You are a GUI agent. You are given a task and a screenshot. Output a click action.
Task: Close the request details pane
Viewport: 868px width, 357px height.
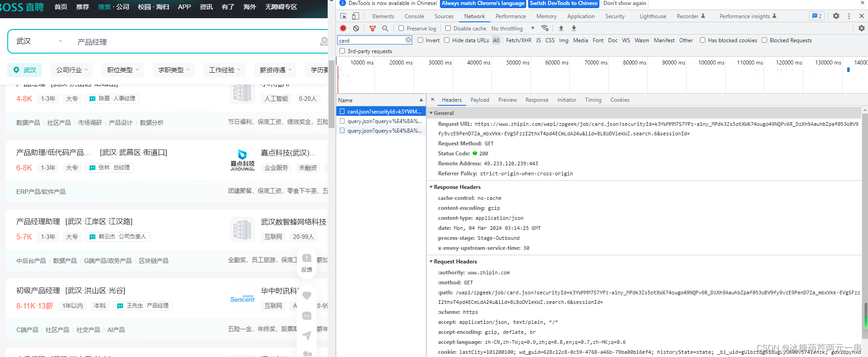433,99
